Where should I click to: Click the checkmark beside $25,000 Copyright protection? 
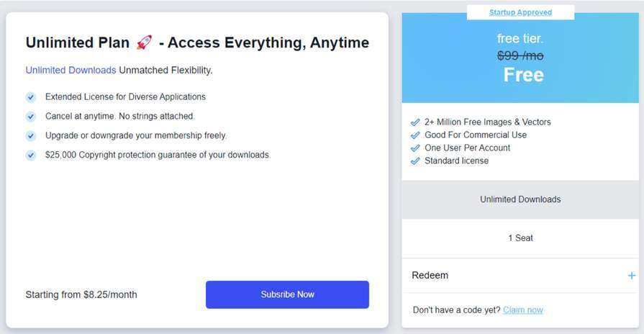coord(31,155)
